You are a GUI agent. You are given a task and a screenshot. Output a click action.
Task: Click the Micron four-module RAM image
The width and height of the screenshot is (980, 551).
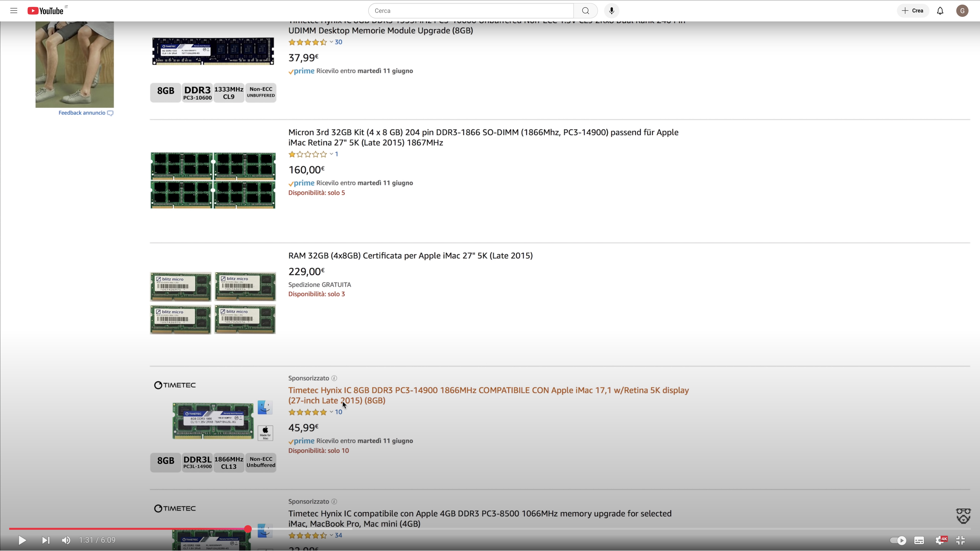(x=213, y=180)
